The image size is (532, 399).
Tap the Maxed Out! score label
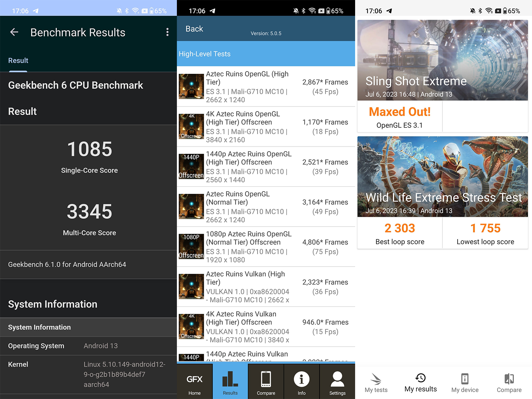(400, 112)
